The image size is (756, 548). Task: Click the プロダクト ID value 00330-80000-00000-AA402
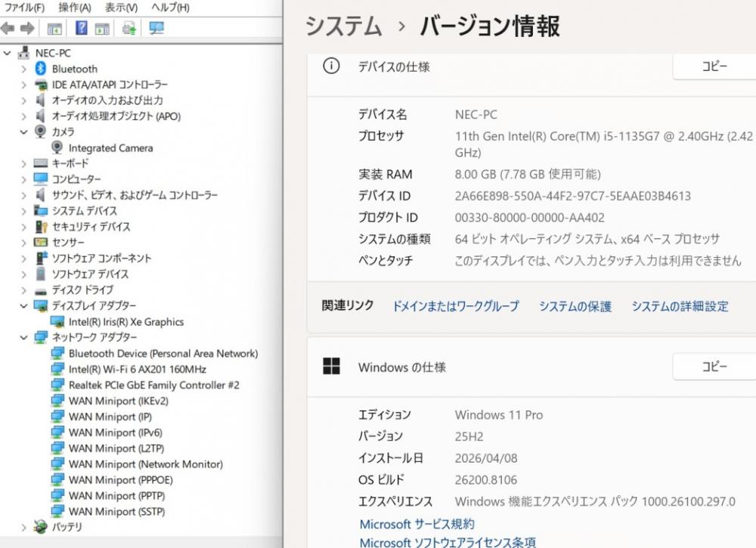[529, 218]
